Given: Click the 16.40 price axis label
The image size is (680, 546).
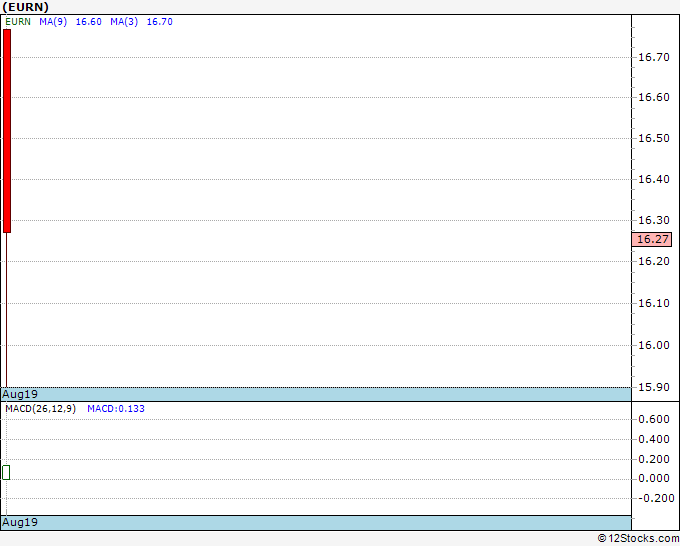Looking at the screenshot, I should (654, 179).
